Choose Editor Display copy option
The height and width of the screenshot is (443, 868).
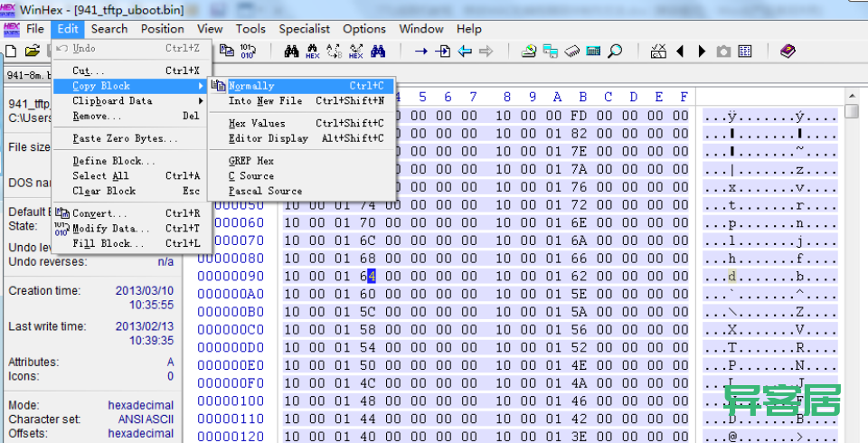[x=302, y=138]
